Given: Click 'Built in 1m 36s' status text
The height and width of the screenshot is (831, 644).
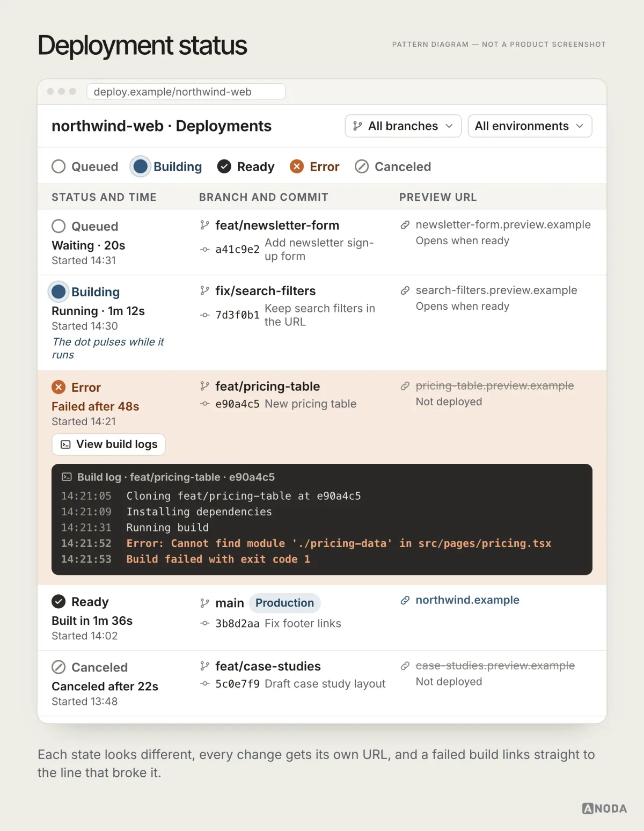Looking at the screenshot, I should tap(92, 621).
